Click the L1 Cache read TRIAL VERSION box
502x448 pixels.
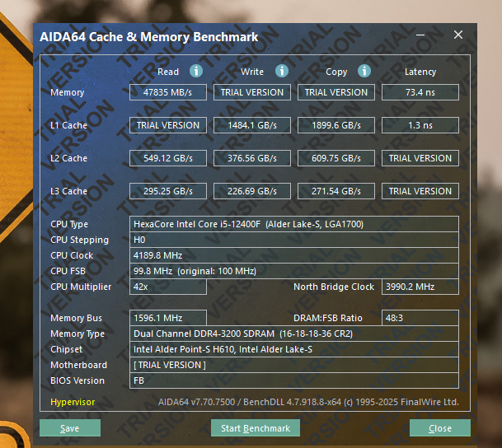pyautogui.click(x=168, y=125)
